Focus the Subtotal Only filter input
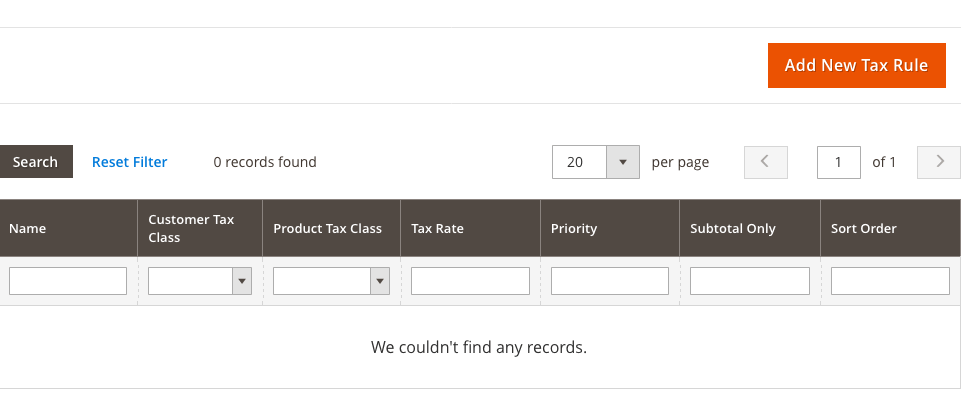This screenshot has height=414, width=971. 750,281
